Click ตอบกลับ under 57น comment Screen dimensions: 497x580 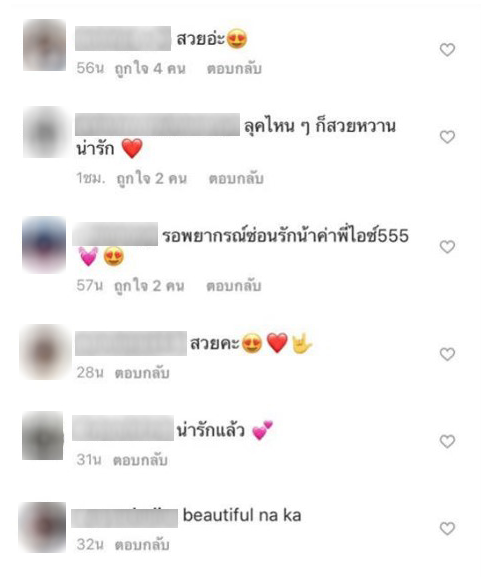[233, 286]
